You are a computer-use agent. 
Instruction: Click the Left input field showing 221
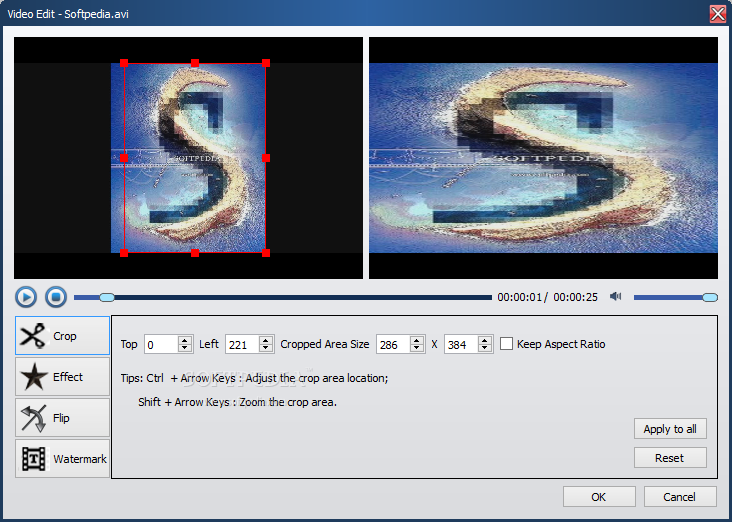[x=242, y=345]
